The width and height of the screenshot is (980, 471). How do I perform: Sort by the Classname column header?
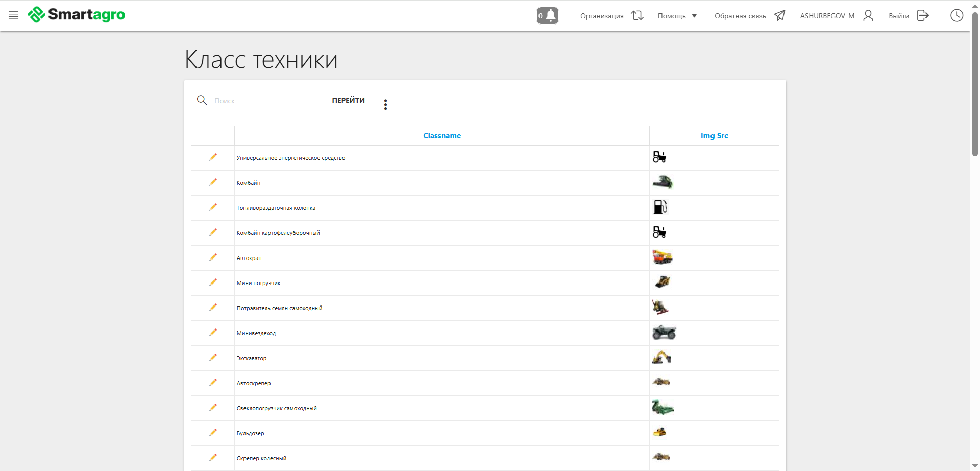click(x=442, y=136)
